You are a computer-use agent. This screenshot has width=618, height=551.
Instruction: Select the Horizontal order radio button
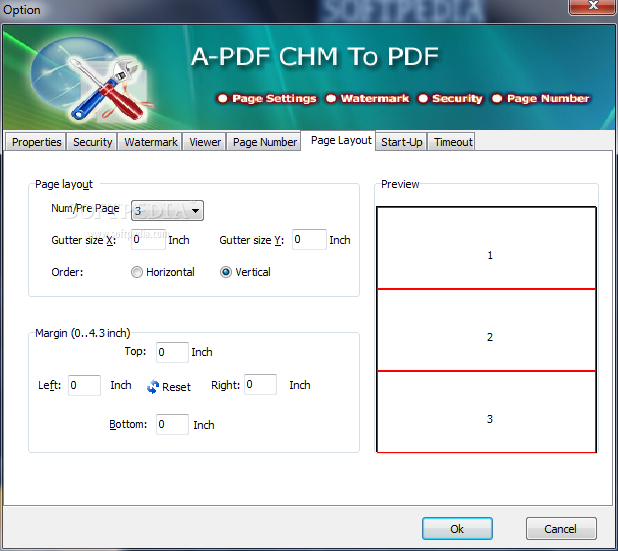coord(137,272)
